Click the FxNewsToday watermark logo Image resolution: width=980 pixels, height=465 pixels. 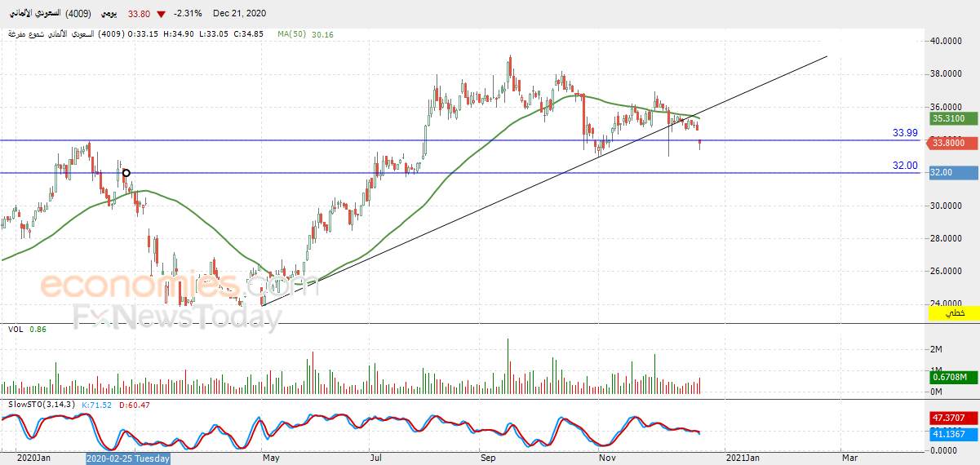pyautogui.click(x=177, y=317)
